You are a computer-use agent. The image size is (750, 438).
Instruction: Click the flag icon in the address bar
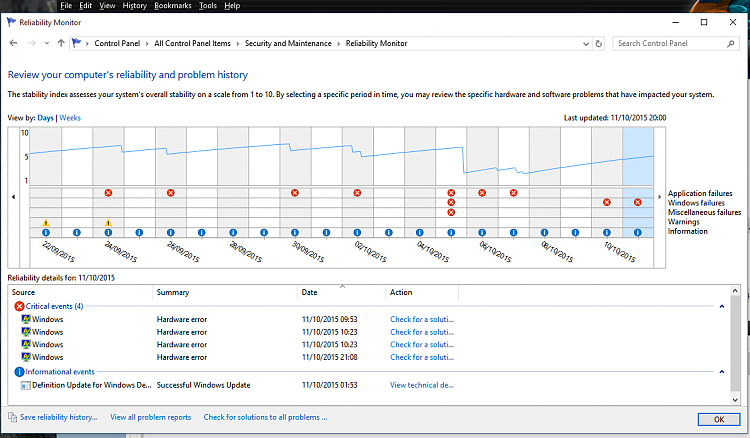76,43
